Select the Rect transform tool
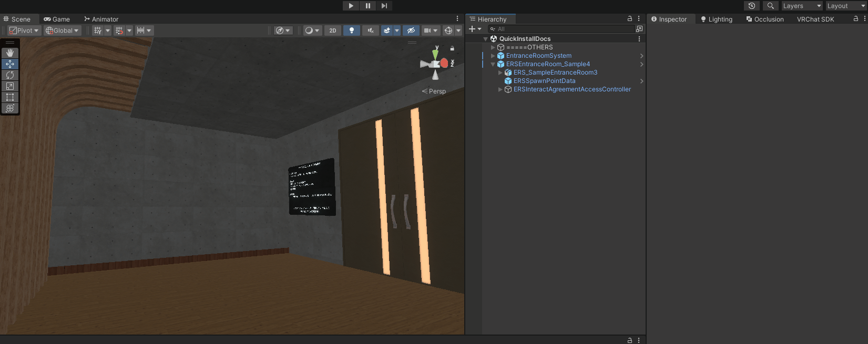Viewport: 868px width, 344px height. 10,97
